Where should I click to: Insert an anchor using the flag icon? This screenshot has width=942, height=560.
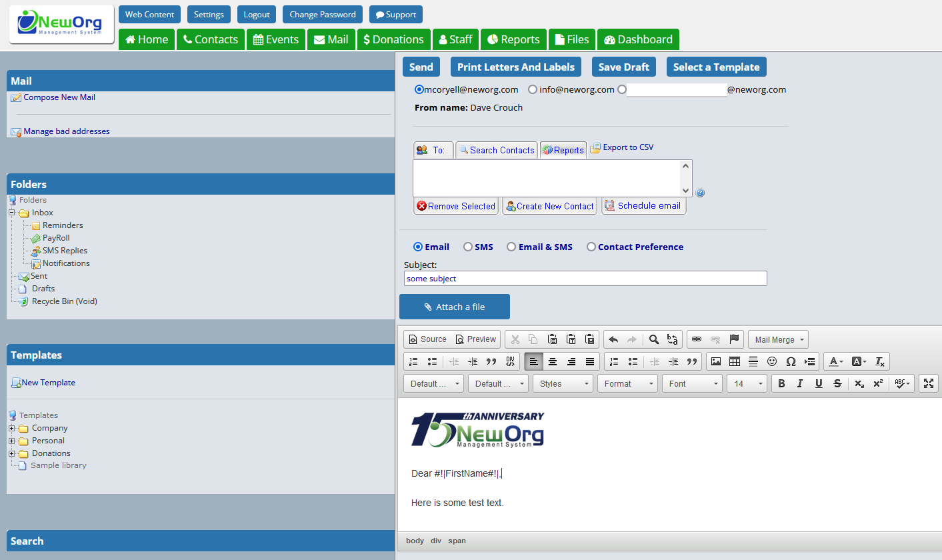pyautogui.click(x=734, y=339)
